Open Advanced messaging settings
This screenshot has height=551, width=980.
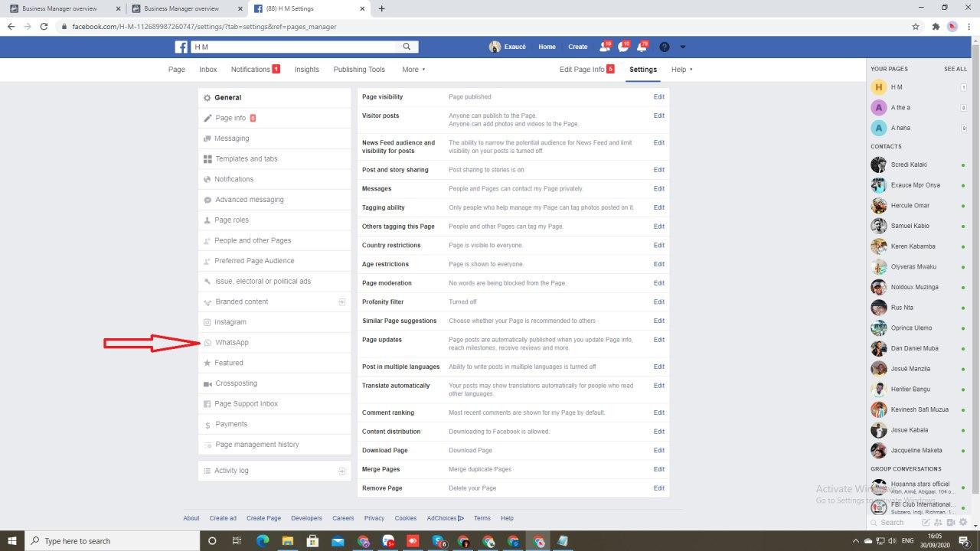[x=275, y=200]
